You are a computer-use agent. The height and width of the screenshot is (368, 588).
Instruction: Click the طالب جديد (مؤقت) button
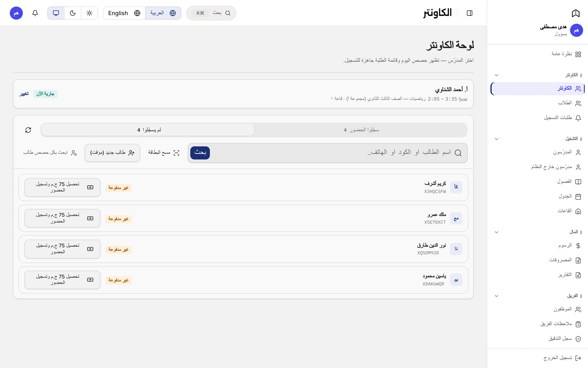pyautogui.click(x=112, y=153)
